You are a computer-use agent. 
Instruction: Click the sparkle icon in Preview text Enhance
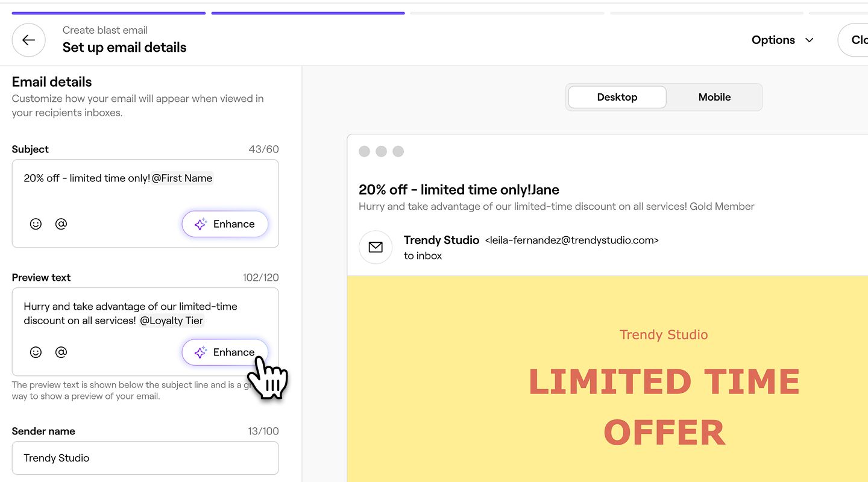coord(201,352)
